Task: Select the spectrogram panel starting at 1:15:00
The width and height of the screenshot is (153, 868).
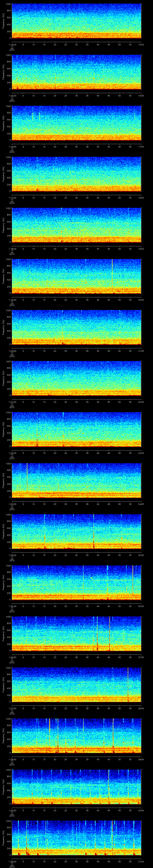Action: [x=76, y=72]
